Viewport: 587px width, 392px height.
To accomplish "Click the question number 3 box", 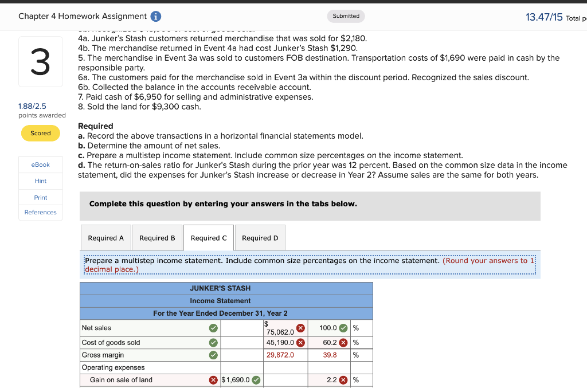I will (41, 62).
